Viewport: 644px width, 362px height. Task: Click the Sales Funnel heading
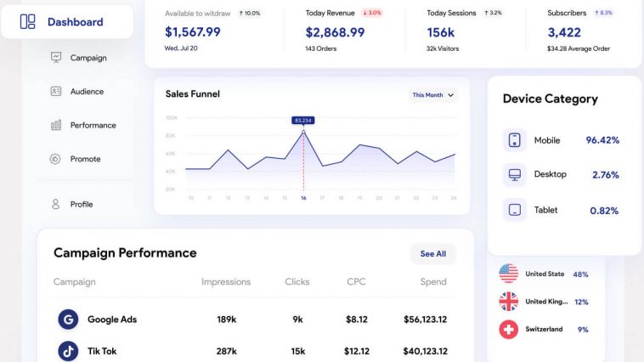coord(193,94)
